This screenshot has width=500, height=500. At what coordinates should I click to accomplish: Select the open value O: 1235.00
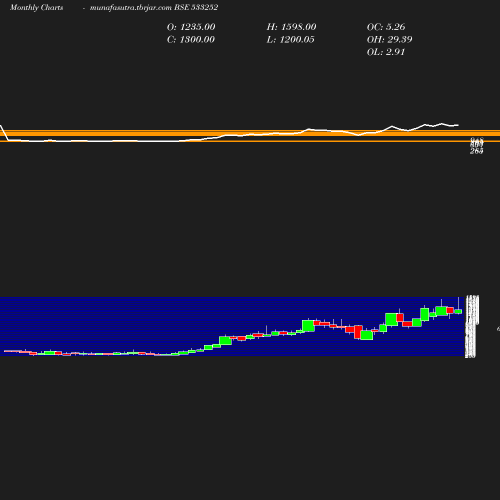click(x=191, y=27)
